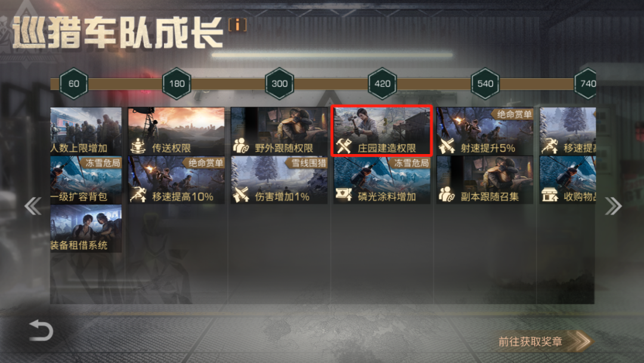The width and height of the screenshot is (644, 363).
Task: Click the right double-chevron arrow
Action: [x=613, y=207]
